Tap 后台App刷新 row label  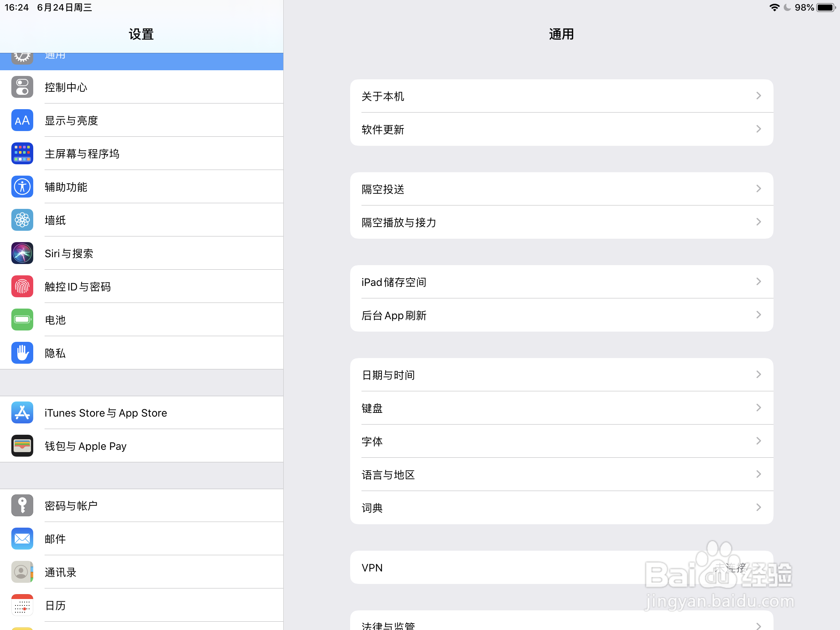(394, 316)
